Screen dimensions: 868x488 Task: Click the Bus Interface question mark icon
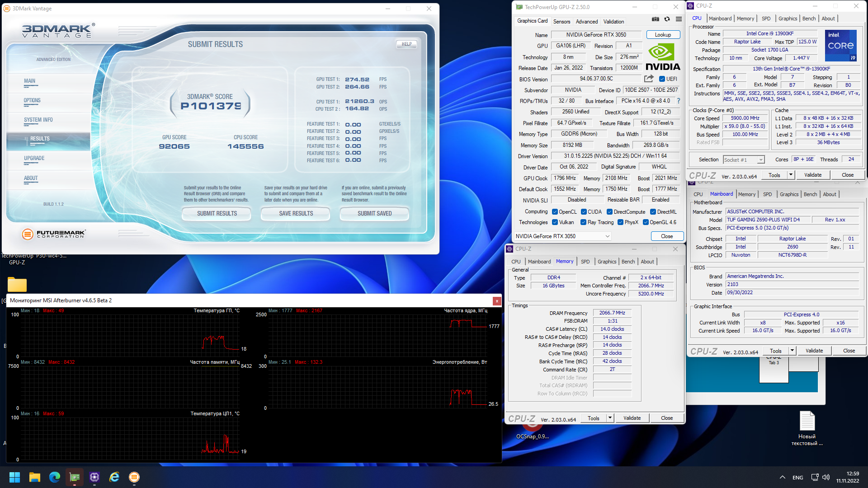point(679,101)
